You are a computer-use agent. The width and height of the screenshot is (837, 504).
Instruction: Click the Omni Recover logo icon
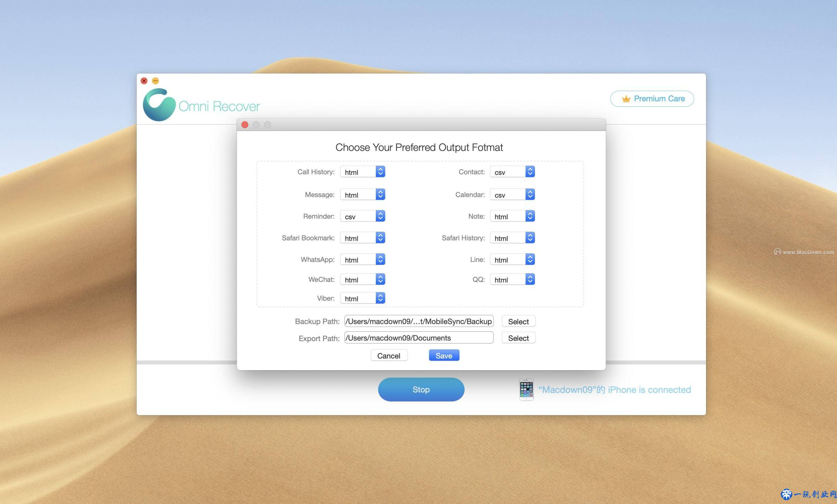click(x=159, y=105)
